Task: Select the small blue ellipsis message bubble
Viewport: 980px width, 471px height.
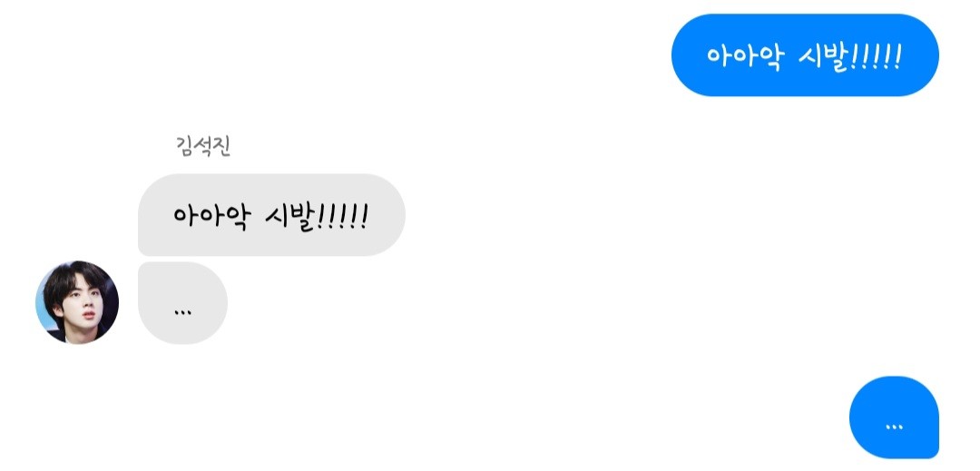Action: [x=895, y=417]
